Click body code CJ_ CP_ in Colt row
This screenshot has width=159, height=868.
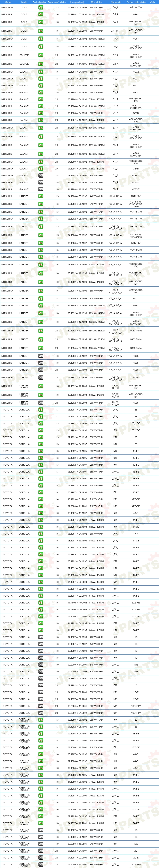pos(115,31)
